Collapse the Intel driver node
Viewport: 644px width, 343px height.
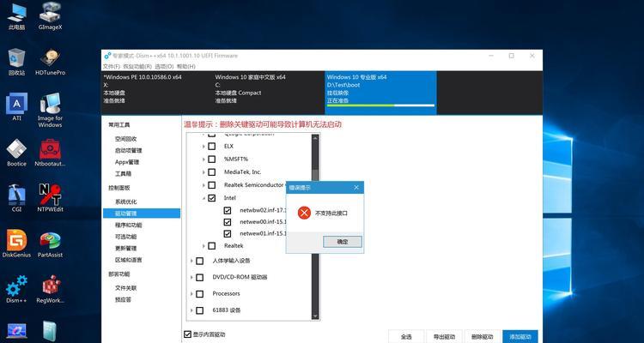[x=204, y=198]
